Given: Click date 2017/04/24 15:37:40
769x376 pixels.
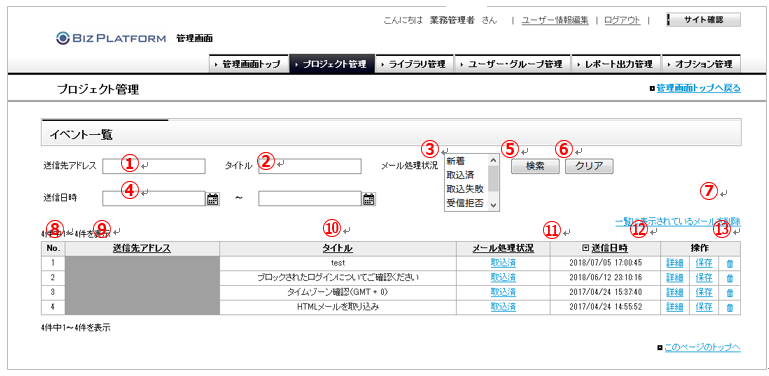Looking at the screenshot, I should click(x=606, y=293).
